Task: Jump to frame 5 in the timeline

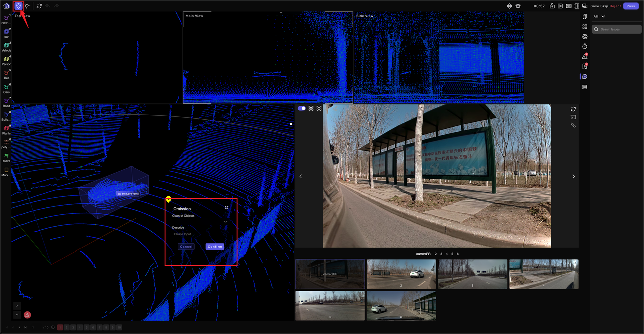Action: pos(87,327)
